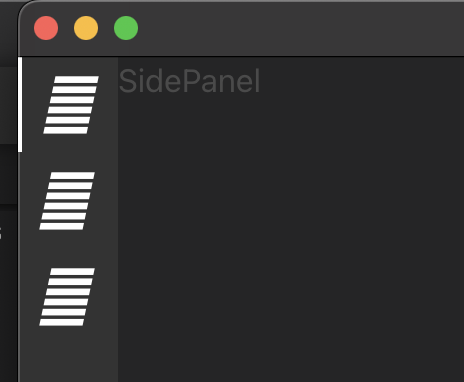This screenshot has height=382, width=464.
Task: Click the gap between first and second sidebar icons
Action: click(x=68, y=153)
